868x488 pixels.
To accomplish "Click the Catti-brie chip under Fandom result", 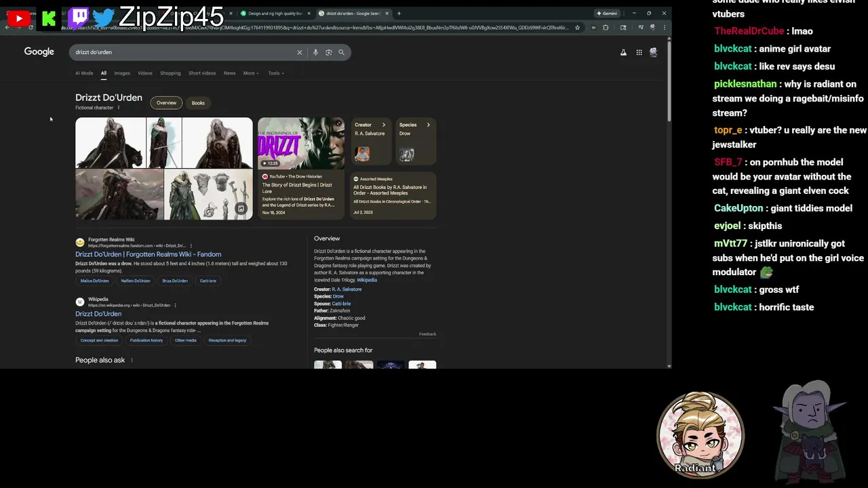I will point(208,281).
